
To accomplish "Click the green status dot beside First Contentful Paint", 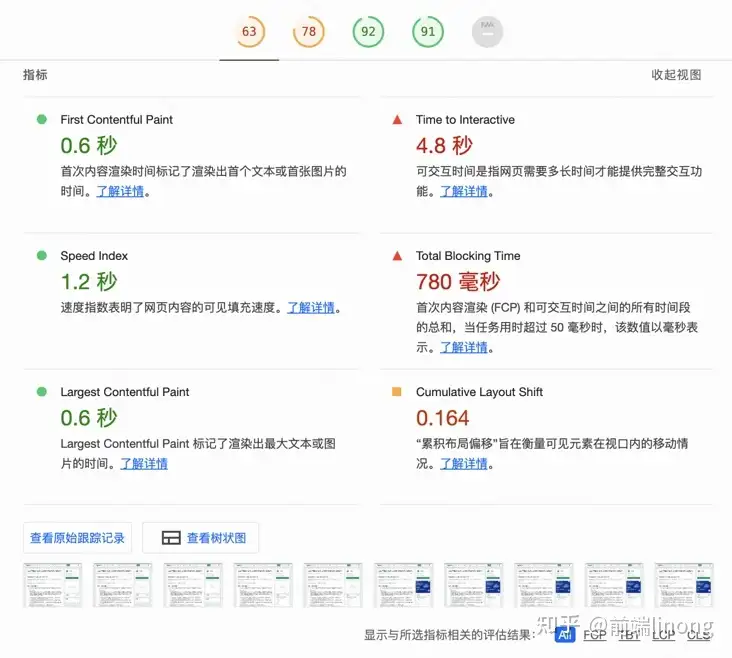I will click(x=42, y=120).
